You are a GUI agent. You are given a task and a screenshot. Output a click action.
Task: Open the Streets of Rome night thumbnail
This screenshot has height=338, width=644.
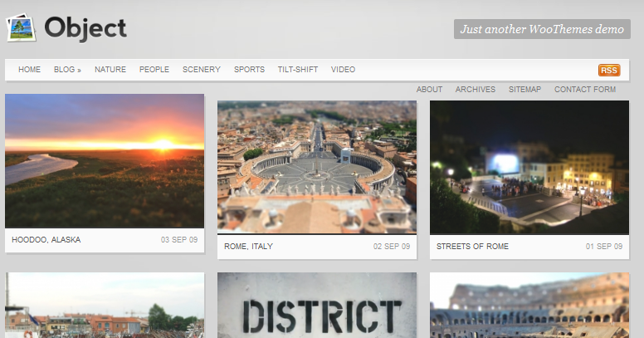[529, 168]
